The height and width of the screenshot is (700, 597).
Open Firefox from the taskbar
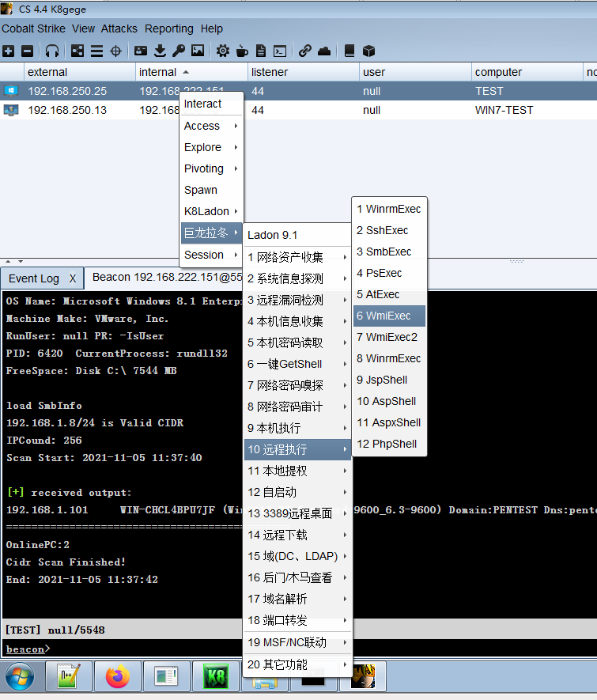click(117, 676)
